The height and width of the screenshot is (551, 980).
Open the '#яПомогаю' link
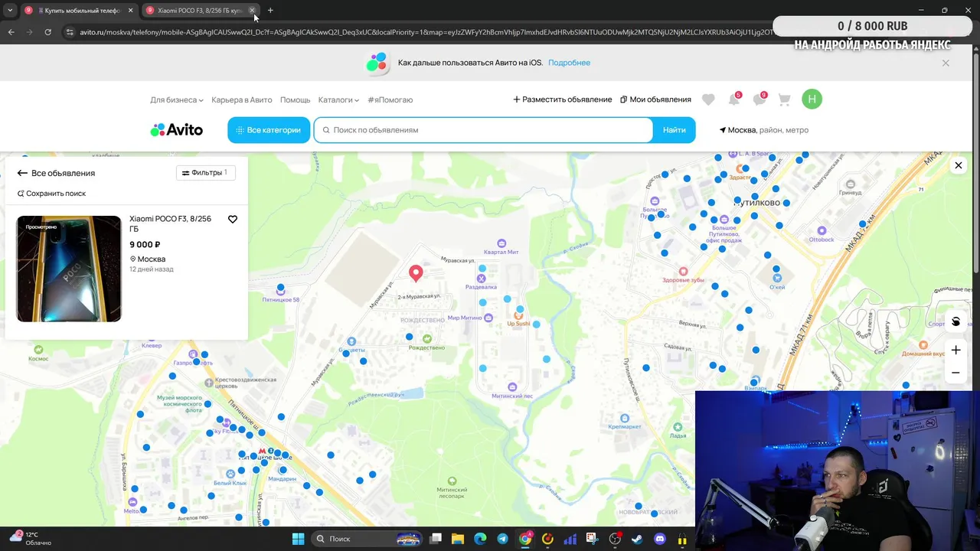tap(390, 99)
